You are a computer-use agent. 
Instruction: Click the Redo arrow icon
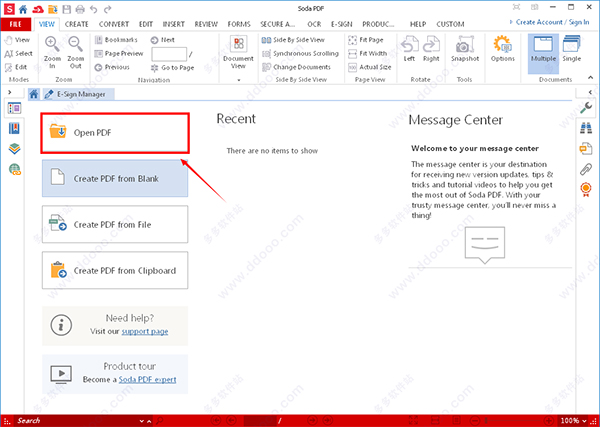click(108, 8)
